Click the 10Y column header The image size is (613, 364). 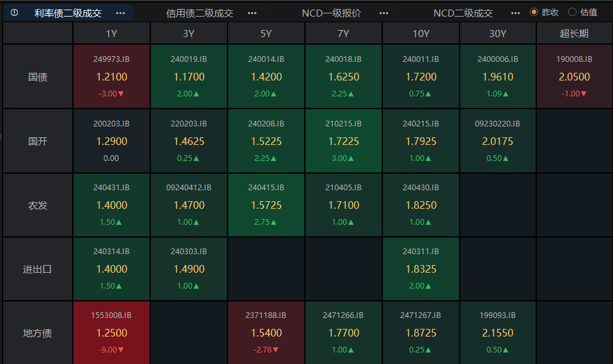[421, 34]
